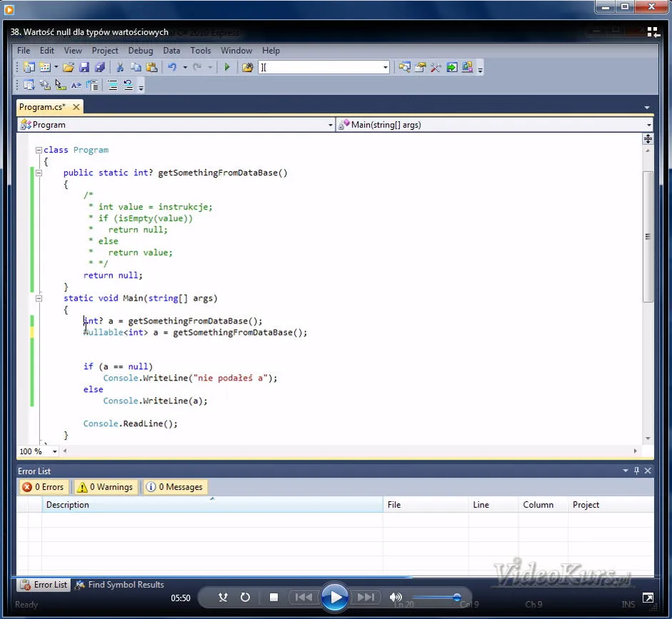
Task: Toggle auto-hide pin on the Error List
Action: click(x=636, y=470)
